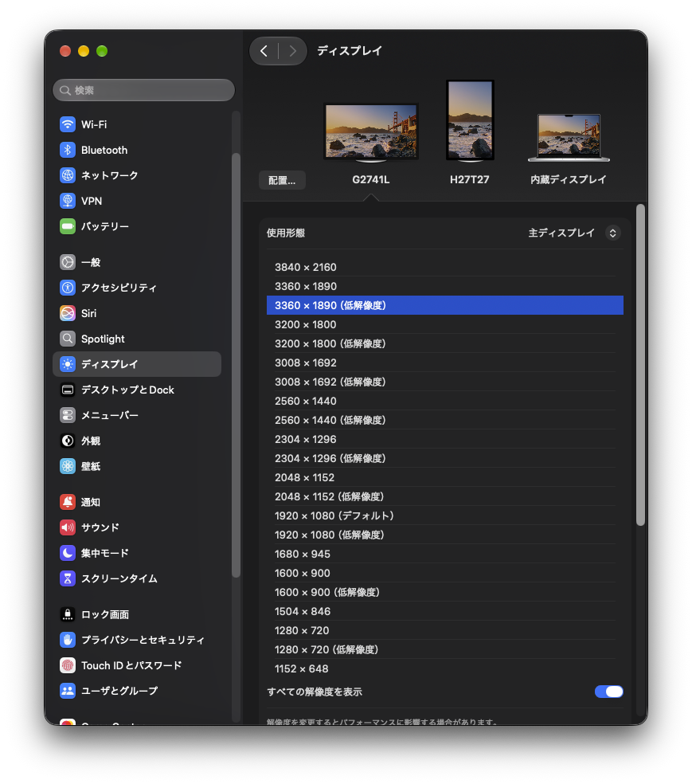Viewport: 692px width, 784px height.
Task: Open Wi-Fi settings icon in sidebar
Action: (x=68, y=124)
